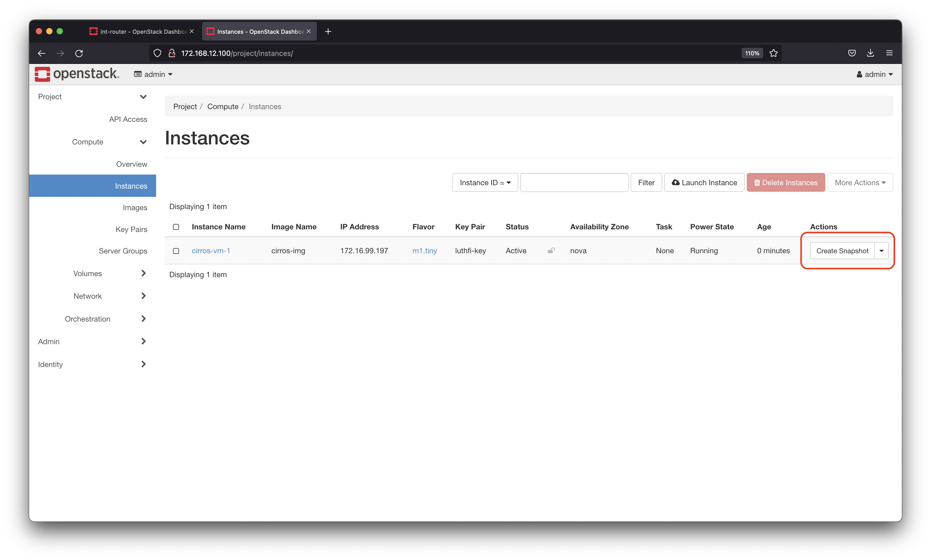Toggle the select-all instances checkbox
This screenshot has height=560, width=931.
click(x=176, y=226)
